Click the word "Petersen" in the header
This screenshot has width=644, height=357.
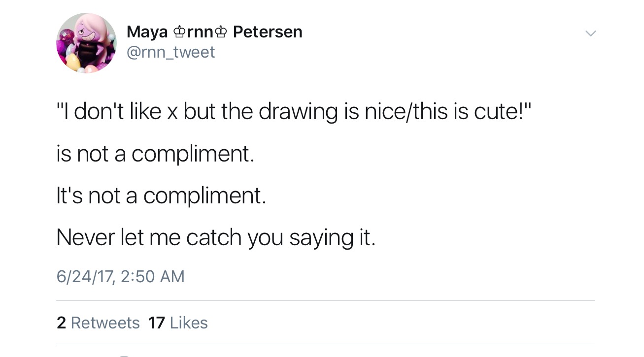[268, 32]
